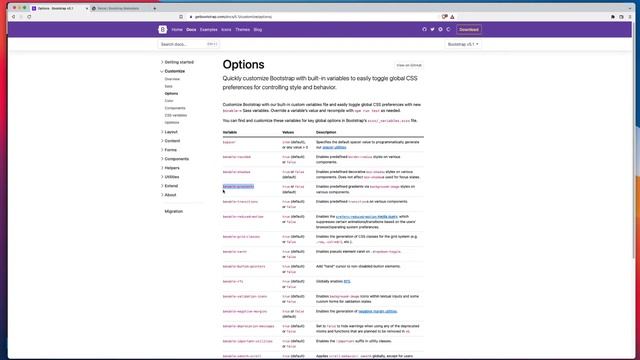The height and width of the screenshot is (360, 640).
Task: Click the bookmark icon beside the address bar
Action: pos(181,17)
